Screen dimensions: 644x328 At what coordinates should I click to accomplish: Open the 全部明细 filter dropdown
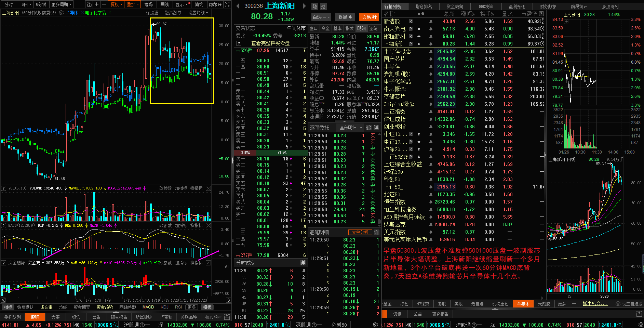tap(350, 128)
